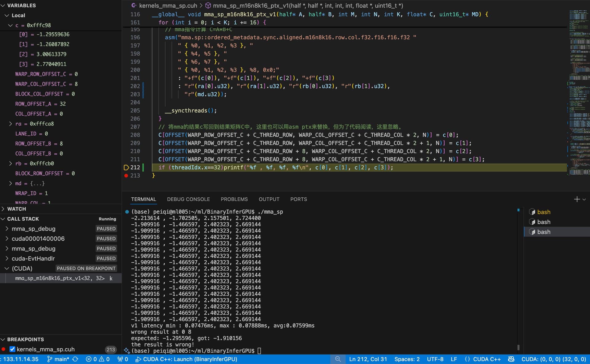Click the new terminal plus icon
This screenshot has width=590, height=364.
(x=576, y=199)
